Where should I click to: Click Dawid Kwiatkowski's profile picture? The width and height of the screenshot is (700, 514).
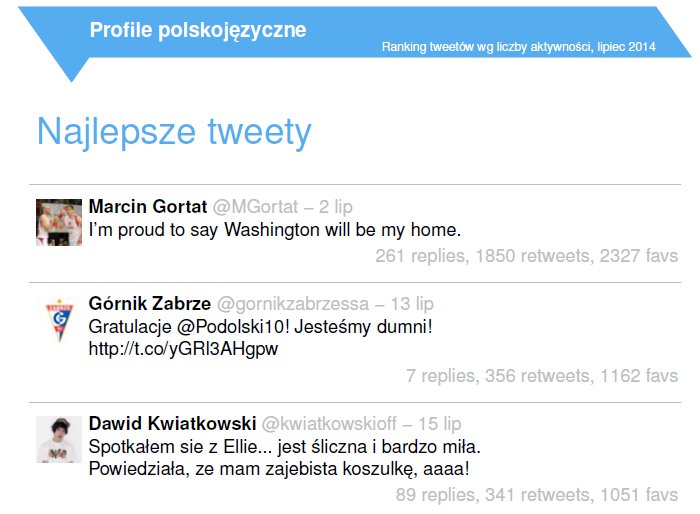(x=59, y=439)
